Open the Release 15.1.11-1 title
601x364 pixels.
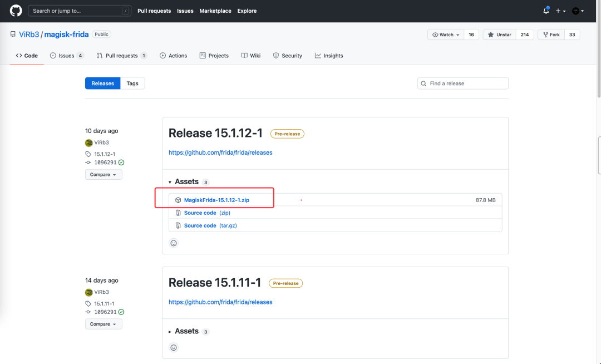(x=215, y=282)
